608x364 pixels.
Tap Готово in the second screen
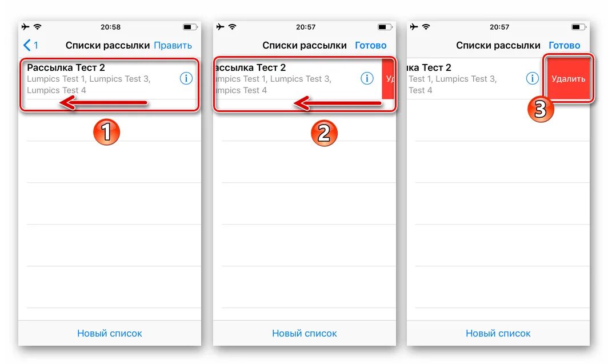[x=371, y=45]
